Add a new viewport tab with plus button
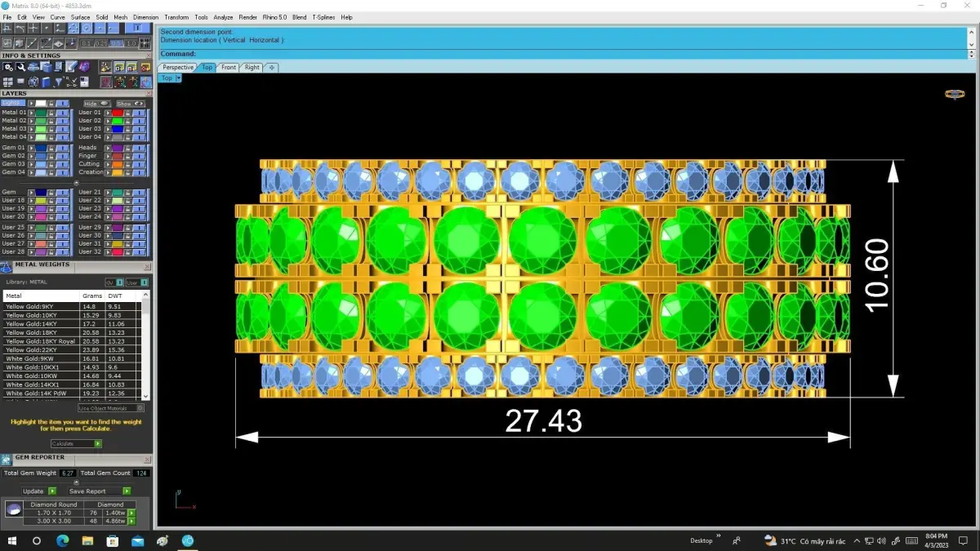 [272, 67]
